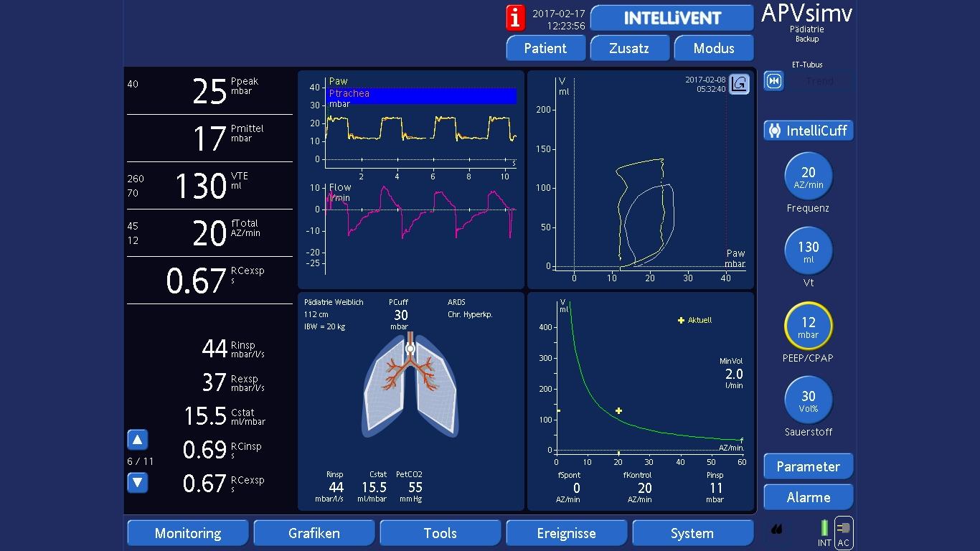Image resolution: width=980 pixels, height=551 pixels.
Task: Open the Alarme limits window
Action: pyautogui.click(x=809, y=497)
